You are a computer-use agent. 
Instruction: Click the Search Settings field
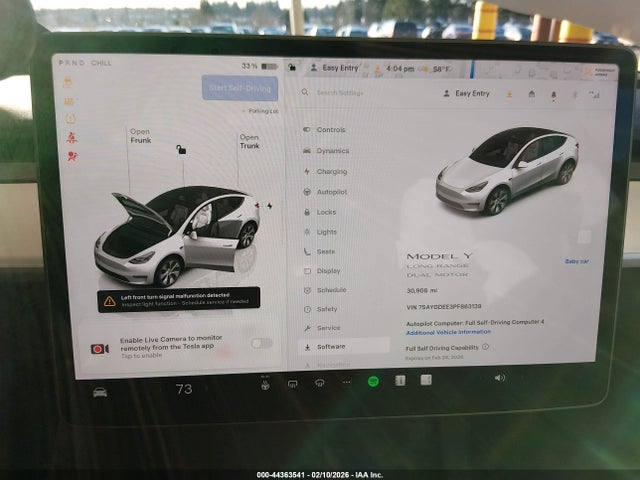click(340, 93)
